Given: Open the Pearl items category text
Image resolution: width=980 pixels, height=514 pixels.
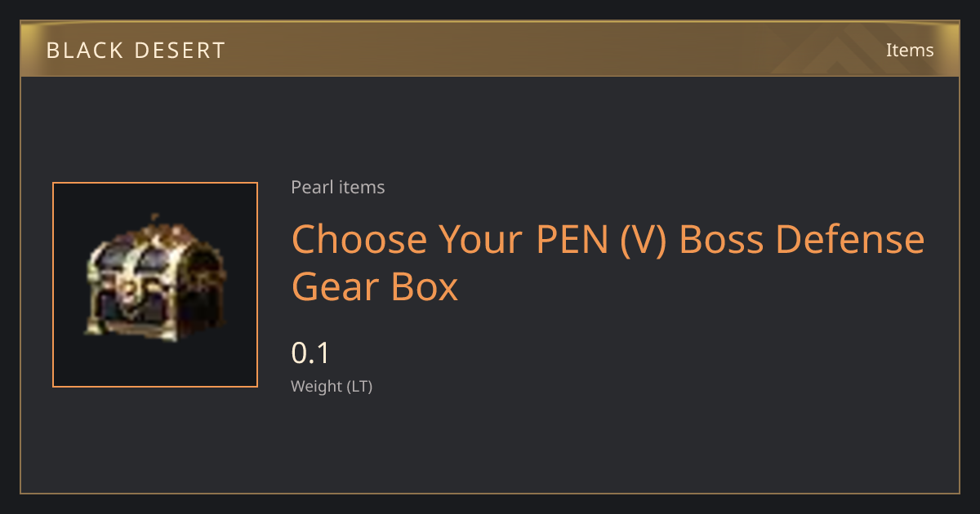Looking at the screenshot, I should pos(337,187).
